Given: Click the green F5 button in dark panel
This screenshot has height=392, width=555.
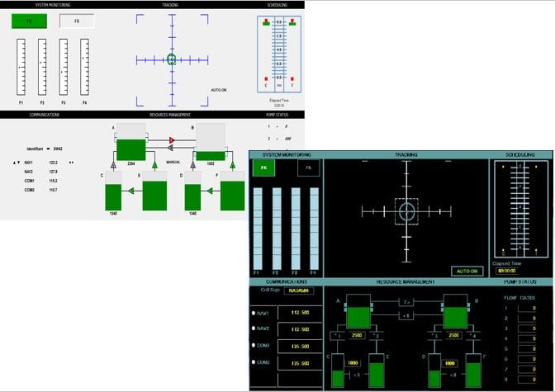Looking at the screenshot, I should point(264,168).
